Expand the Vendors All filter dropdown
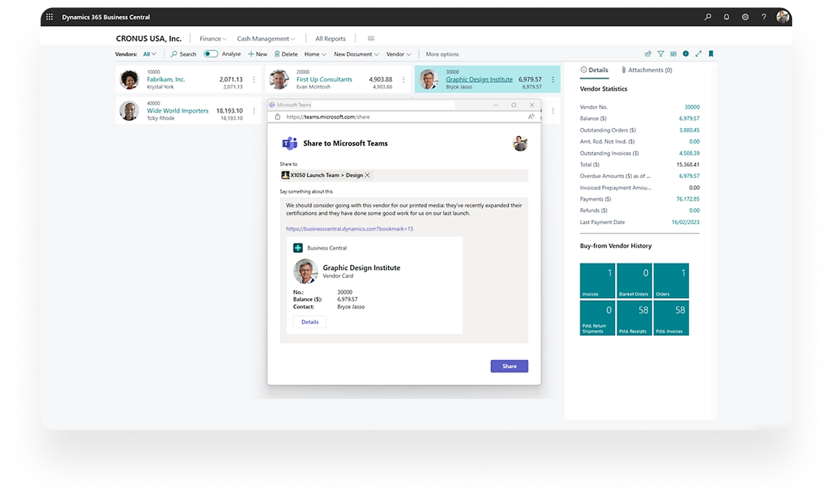Screen dimensions: 833x504 coord(149,54)
